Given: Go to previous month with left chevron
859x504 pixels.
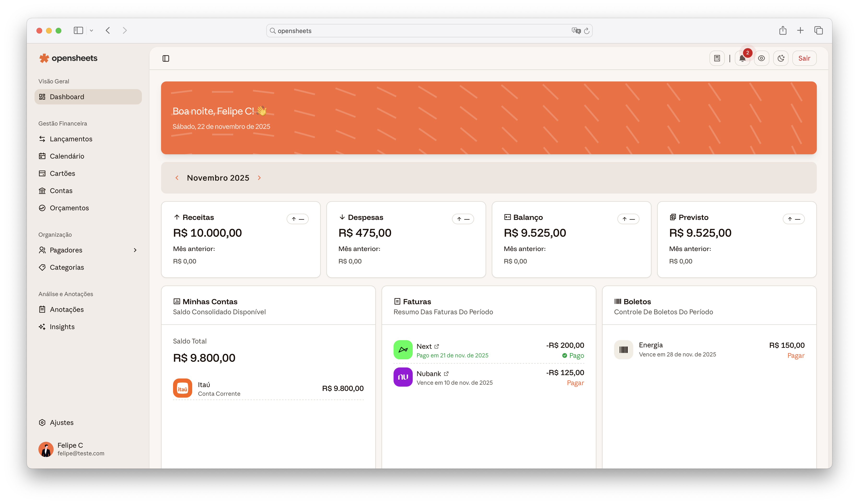Looking at the screenshot, I should (x=177, y=178).
